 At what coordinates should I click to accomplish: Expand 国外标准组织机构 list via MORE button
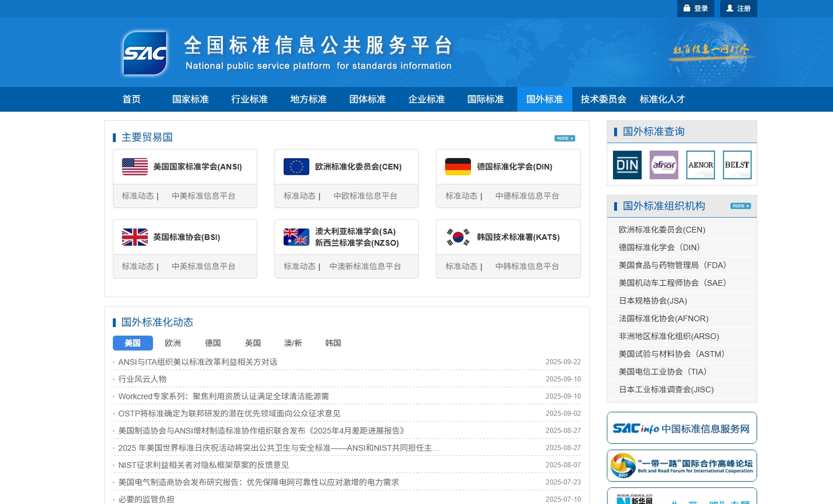click(x=740, y=206)
